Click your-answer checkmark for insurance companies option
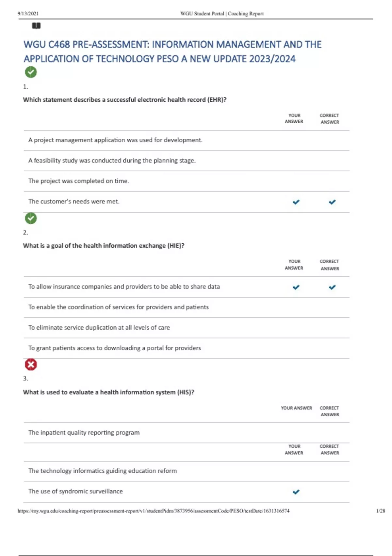The width and height of the screenshot is (392, 556). pos(296,287)
